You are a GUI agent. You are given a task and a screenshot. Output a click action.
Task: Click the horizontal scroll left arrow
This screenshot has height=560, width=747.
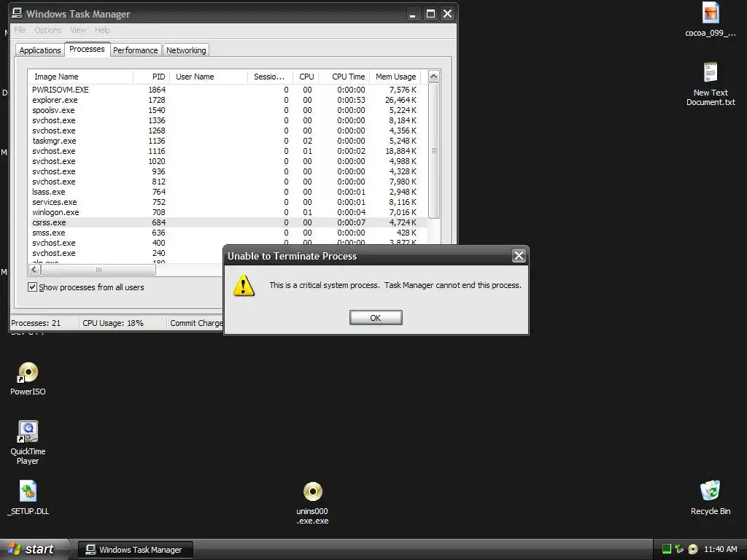34,270
